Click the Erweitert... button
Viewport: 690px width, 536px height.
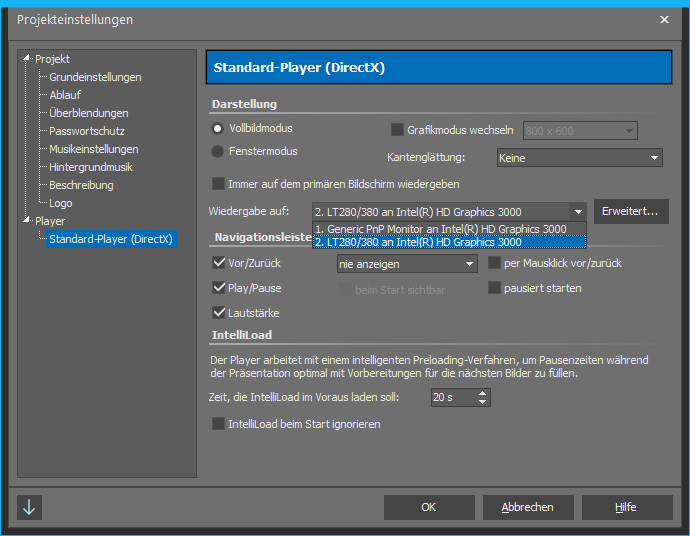tap(631, 211)
